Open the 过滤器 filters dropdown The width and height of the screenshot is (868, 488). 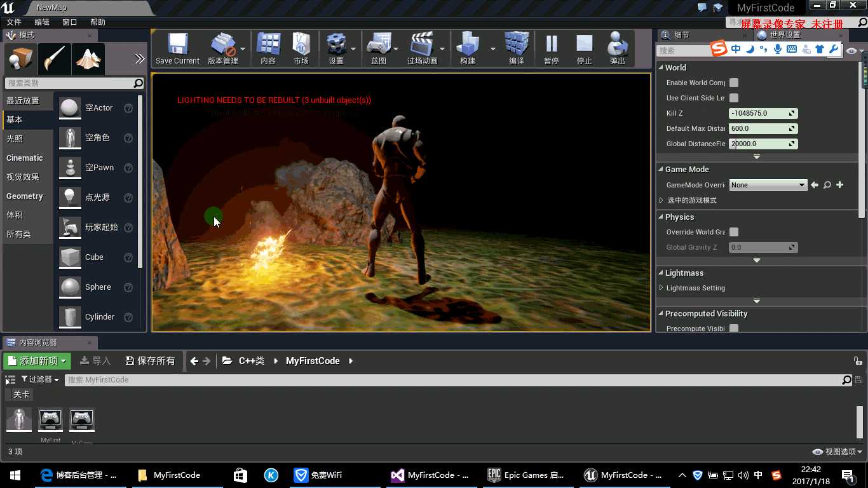pyautogui.click(x=40, y=379)
